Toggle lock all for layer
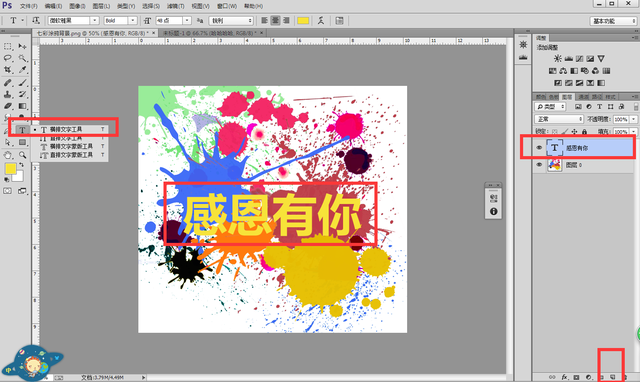This screenshot has height=382, width=640. [584, 132]
